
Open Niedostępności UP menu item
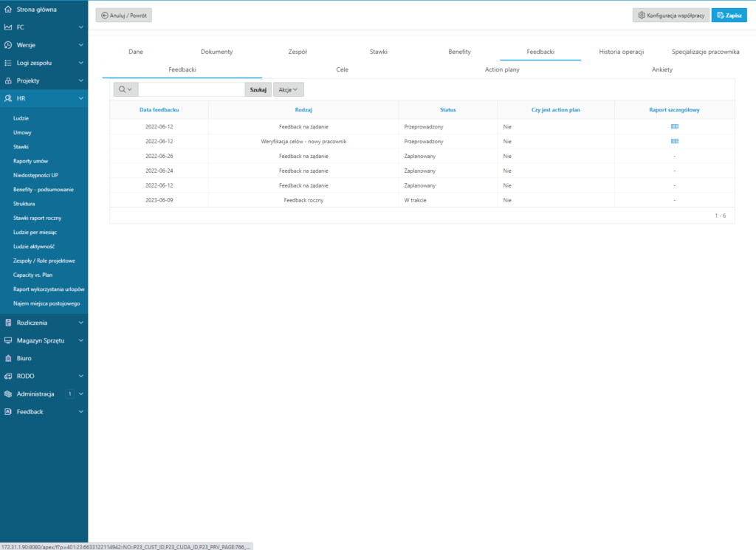[35, 176]
